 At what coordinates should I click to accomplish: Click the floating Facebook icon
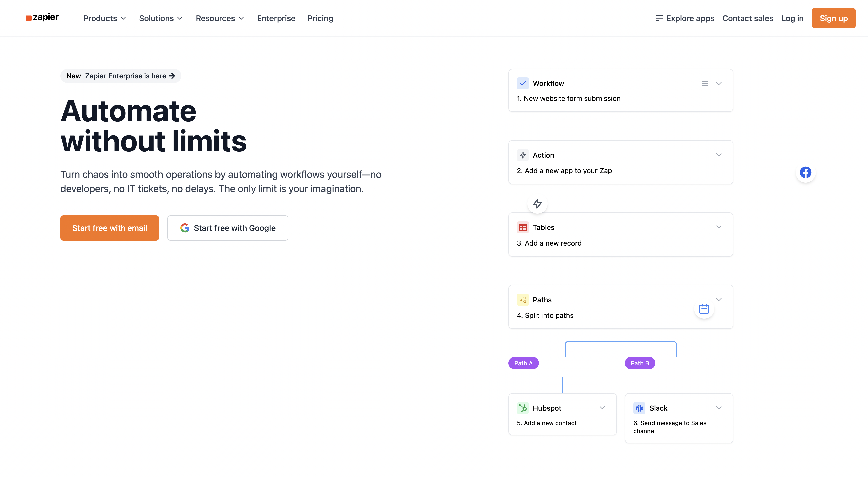point(805,172)
